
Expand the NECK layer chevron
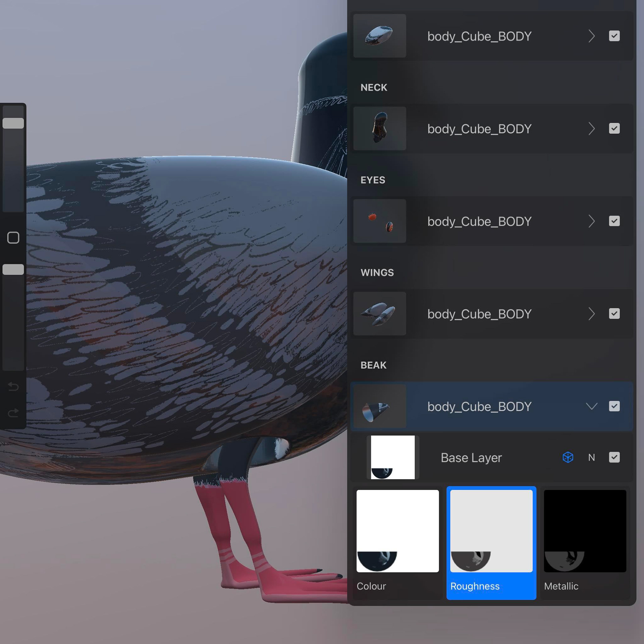click(592, 128)
